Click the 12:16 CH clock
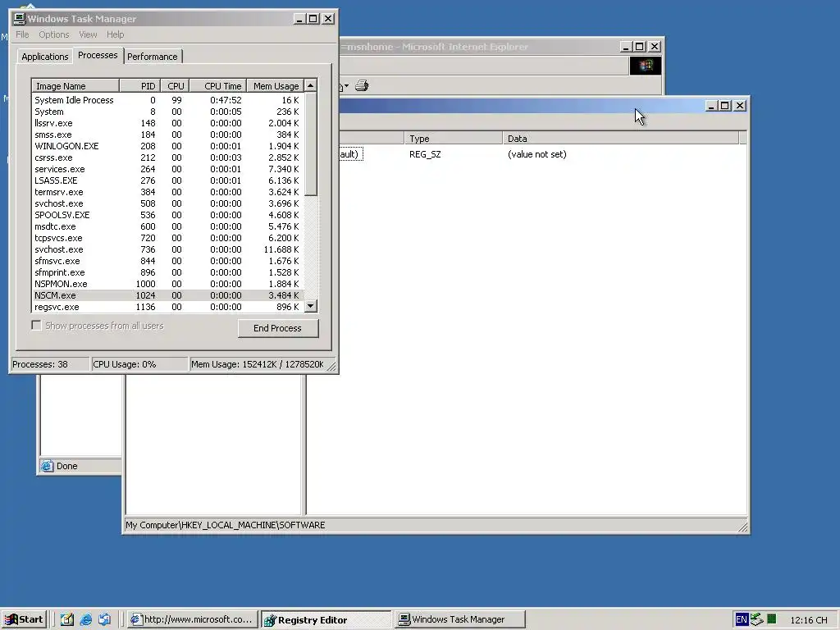 coord(808,620)
